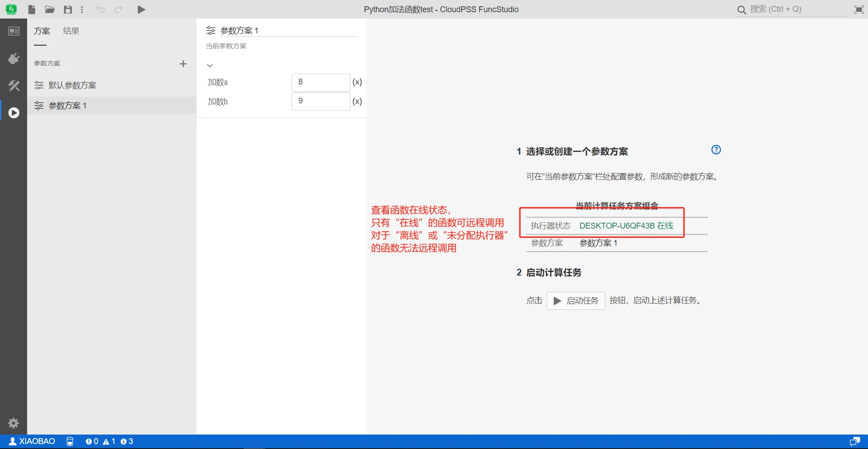Click the executor device icon in status bar
The image size is (868, 449).
point(70,441)
